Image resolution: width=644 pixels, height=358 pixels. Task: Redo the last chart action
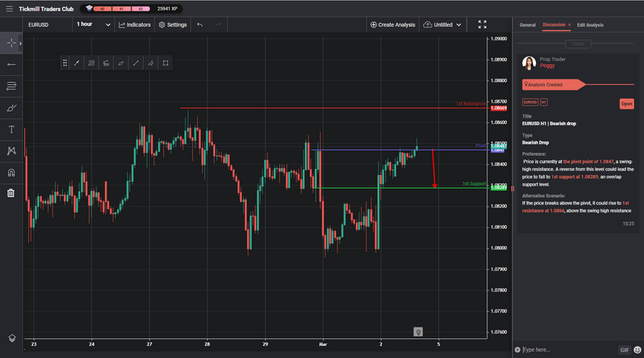click(x=217, y=24)
